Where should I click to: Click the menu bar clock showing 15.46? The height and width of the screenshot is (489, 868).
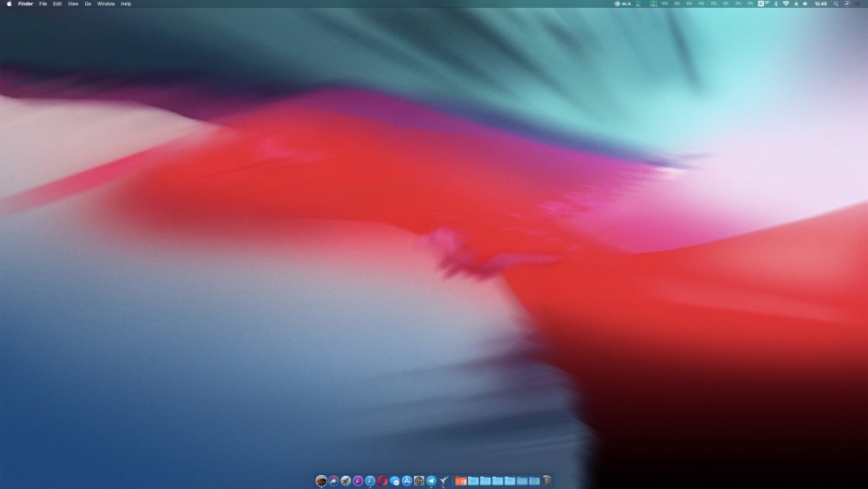click(820, 3)
